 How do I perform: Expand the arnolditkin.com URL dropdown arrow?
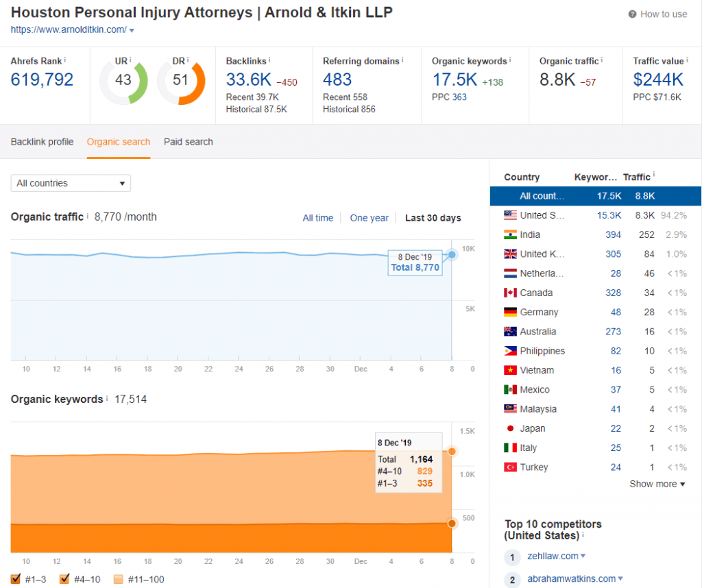pos(132,30)
